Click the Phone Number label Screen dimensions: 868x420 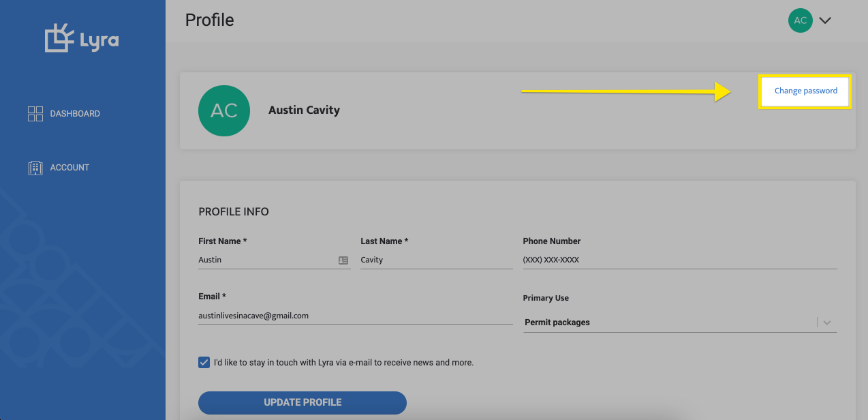pyautogui.click(x=552, y=241)
